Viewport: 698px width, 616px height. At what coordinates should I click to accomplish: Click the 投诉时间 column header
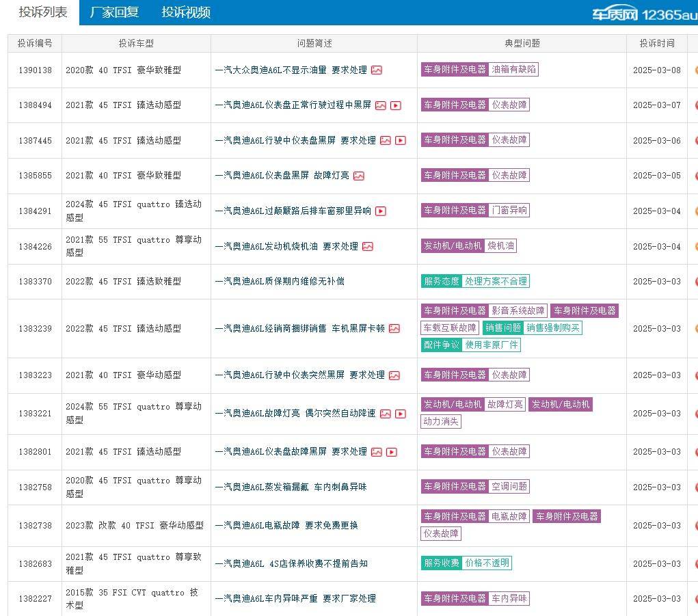tap(657, 43)
